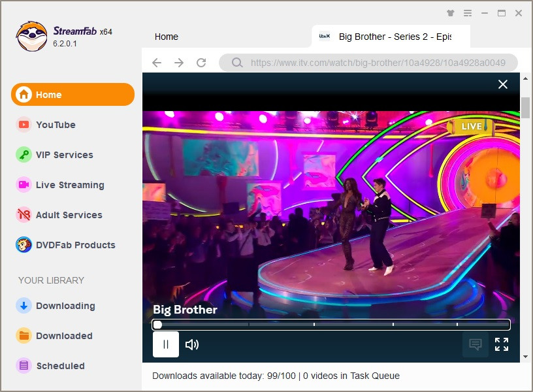This screenshot has width=533, height=392.
Task: Click scrollbar down arrow
Action: coord(526,357)
